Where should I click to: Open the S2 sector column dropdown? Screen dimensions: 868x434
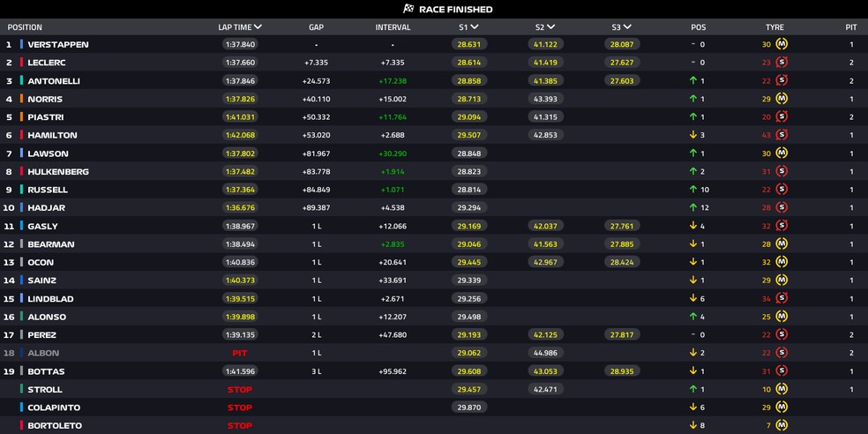(x=551, y=27)
